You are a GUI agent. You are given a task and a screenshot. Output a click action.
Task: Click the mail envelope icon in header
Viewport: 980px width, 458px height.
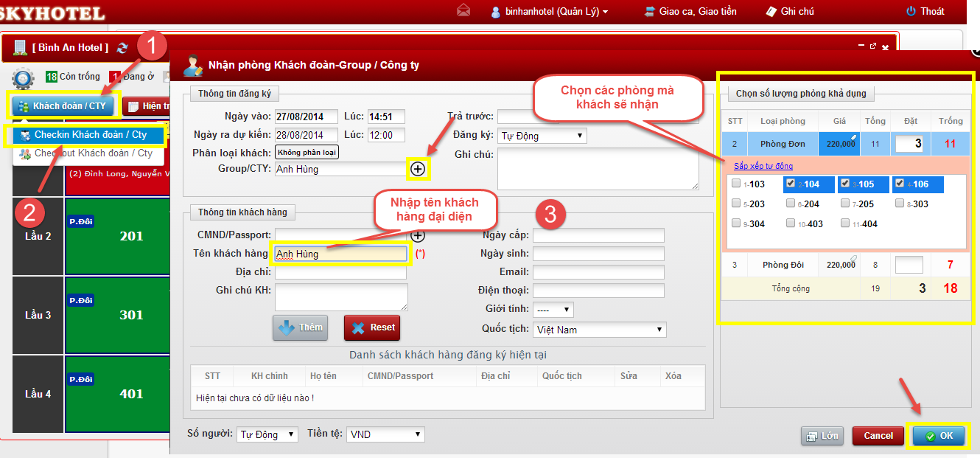pos(463,11)
